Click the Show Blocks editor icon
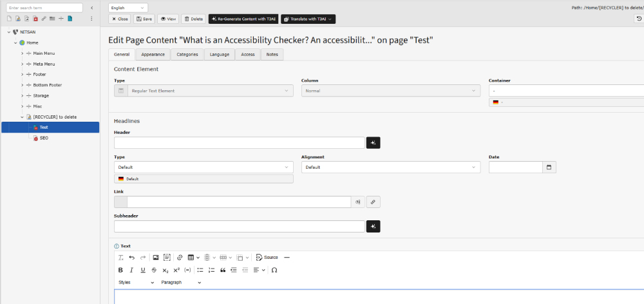The height and width of the screenshot is (304, 644). click(x=167, y=258)
